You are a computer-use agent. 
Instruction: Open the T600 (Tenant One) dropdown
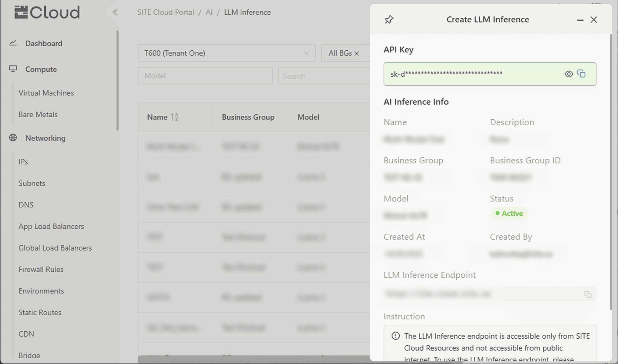226,53
